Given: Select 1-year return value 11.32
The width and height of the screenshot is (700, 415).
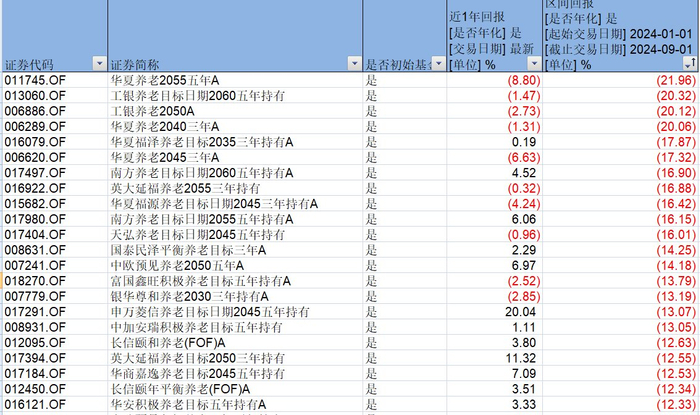Looking at the screenshot, I should [520, 358].
